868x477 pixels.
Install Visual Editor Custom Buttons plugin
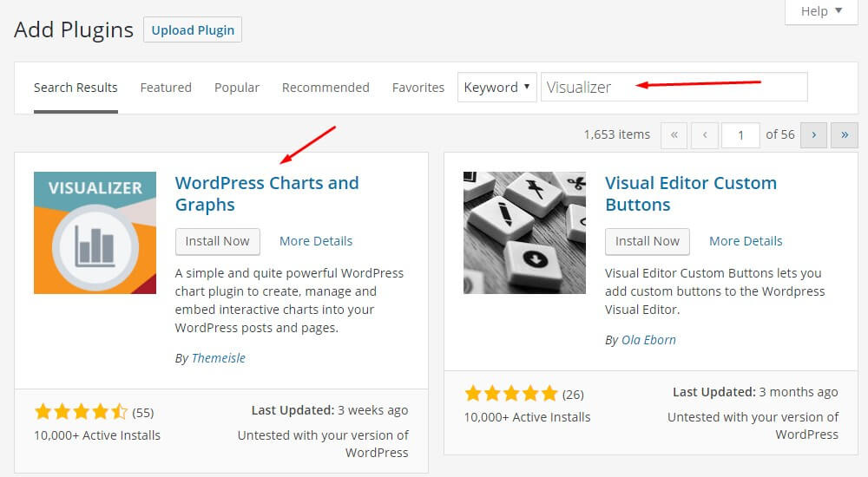pyautogui.click(x=647, y=241)
